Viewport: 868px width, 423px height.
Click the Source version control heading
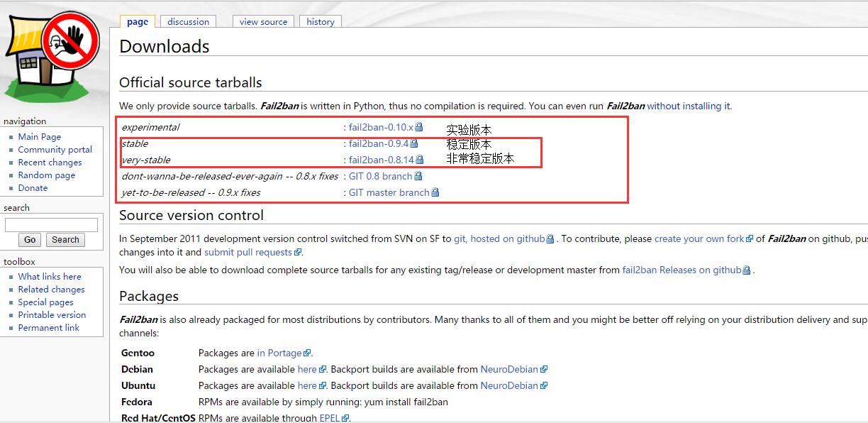(x=191, y=215)
